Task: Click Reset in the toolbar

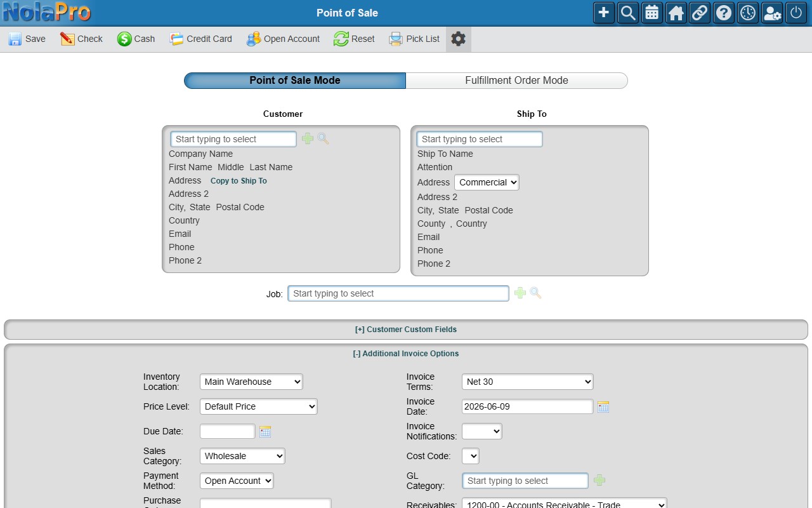Action: pyautogui.click(x=354, y=39)
